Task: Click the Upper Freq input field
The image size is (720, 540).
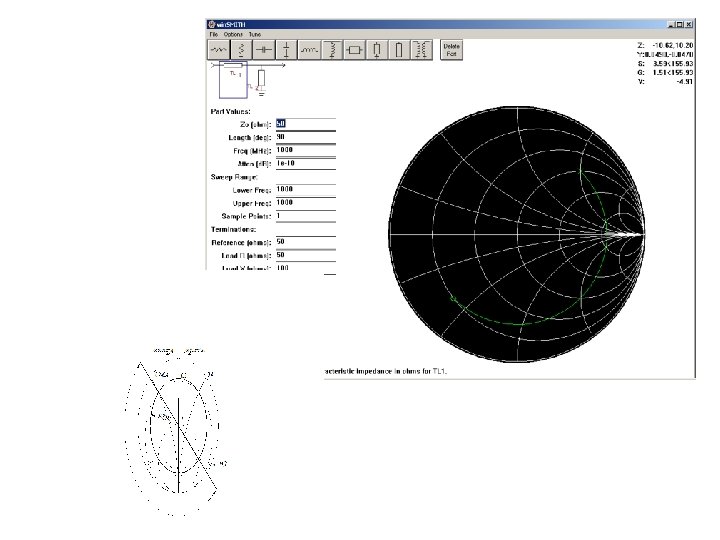Action: 306,203
